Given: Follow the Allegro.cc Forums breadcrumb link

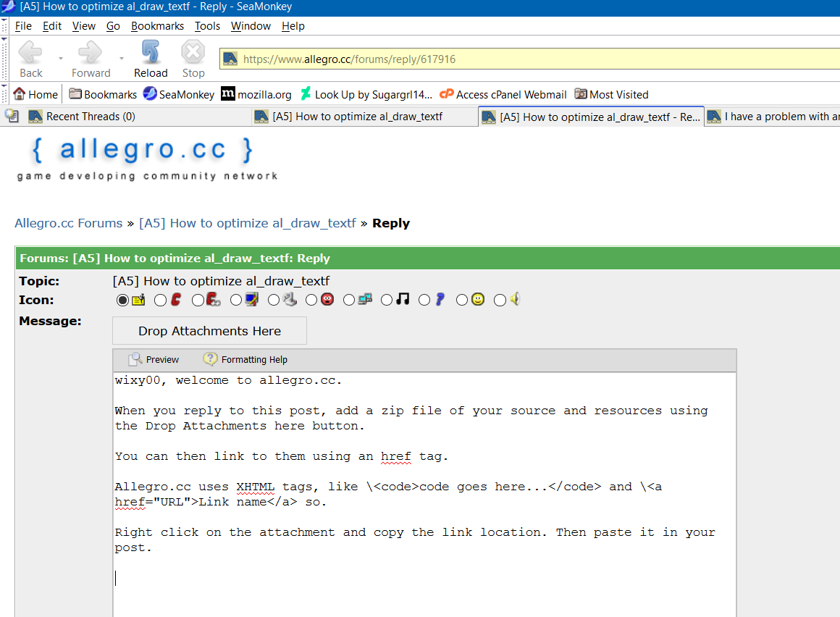Looking at the screenshot, I should 68,223.
